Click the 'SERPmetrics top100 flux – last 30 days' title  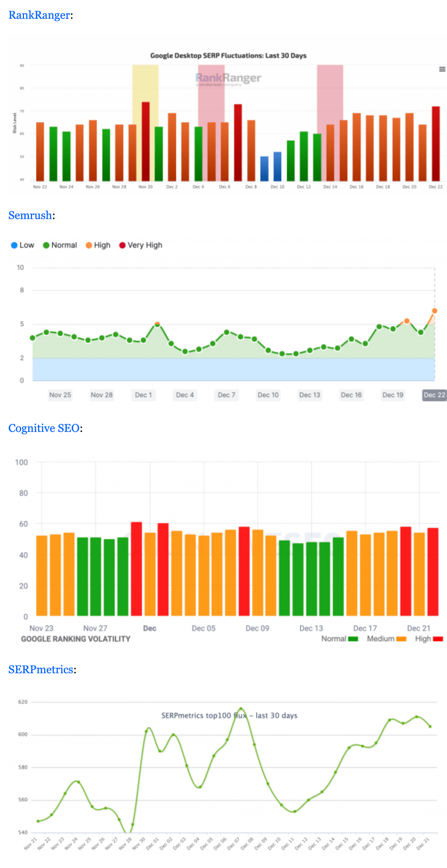(x=229, y=716)
